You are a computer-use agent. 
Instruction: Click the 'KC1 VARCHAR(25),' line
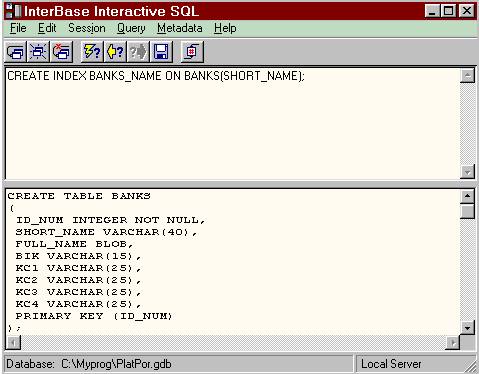[78, 268]
